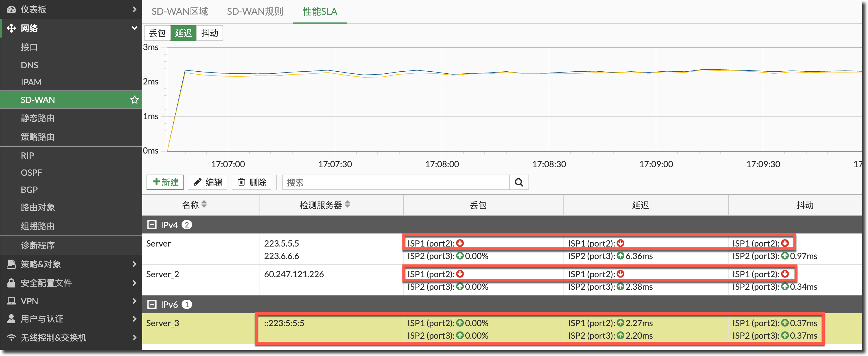This screenshot has width=868, height=356.
Task: Click the Policy & Objects sidebar icon
Action: [11, 264]
